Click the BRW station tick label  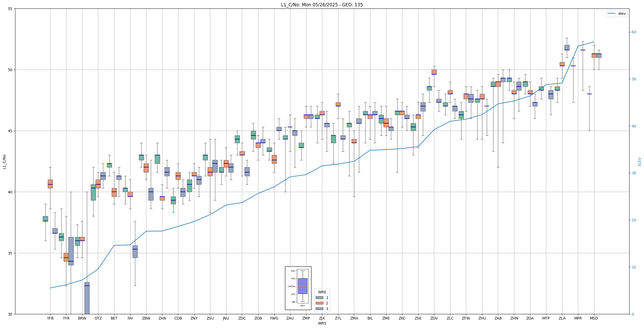[x=82, y=318]
